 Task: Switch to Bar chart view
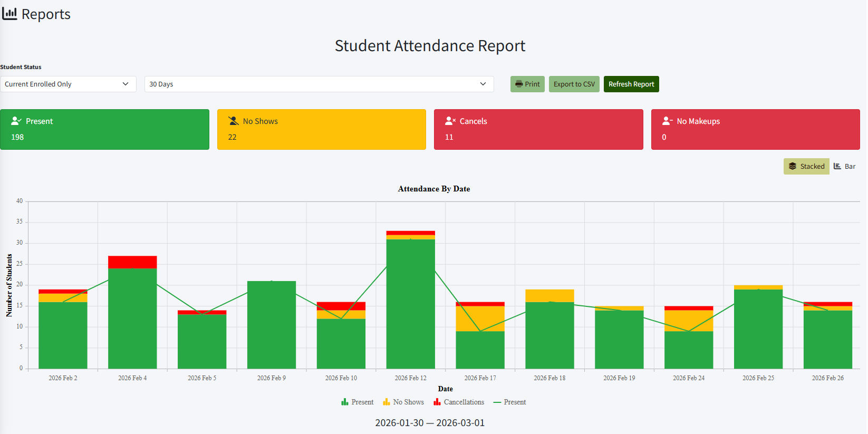pyautogui.click(x=845, y=167)
